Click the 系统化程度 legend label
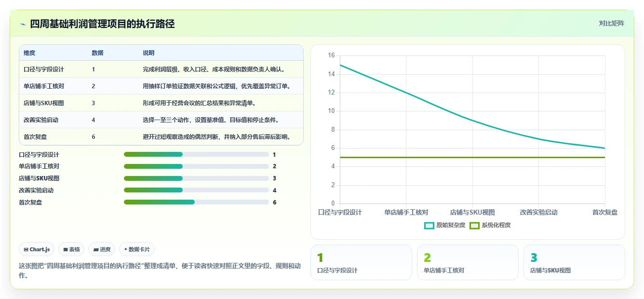644x299 pixels. click(496, 225)
